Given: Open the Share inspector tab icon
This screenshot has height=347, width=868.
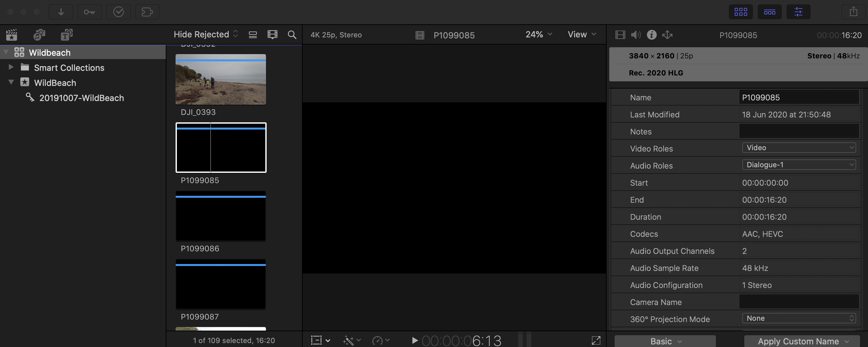Looking at the screenshot, I should pyautogui.click(x=667, y=35).
